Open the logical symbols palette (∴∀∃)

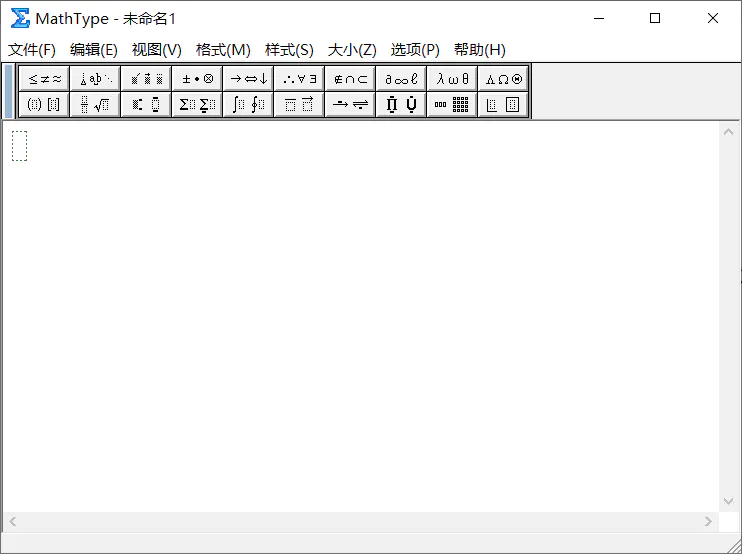[300, 79]
